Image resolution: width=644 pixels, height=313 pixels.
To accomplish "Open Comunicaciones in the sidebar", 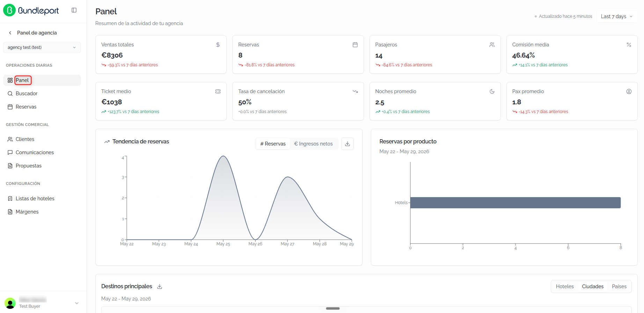I will 42,152.
